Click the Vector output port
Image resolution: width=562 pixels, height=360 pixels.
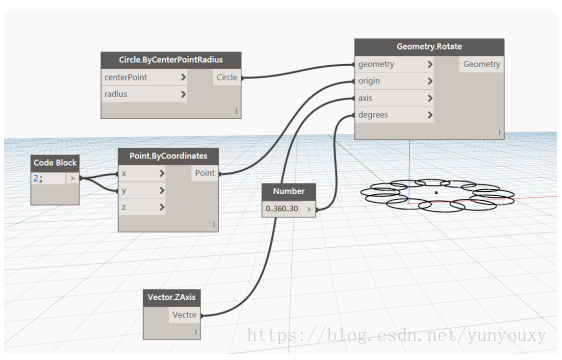coord(185,315)
